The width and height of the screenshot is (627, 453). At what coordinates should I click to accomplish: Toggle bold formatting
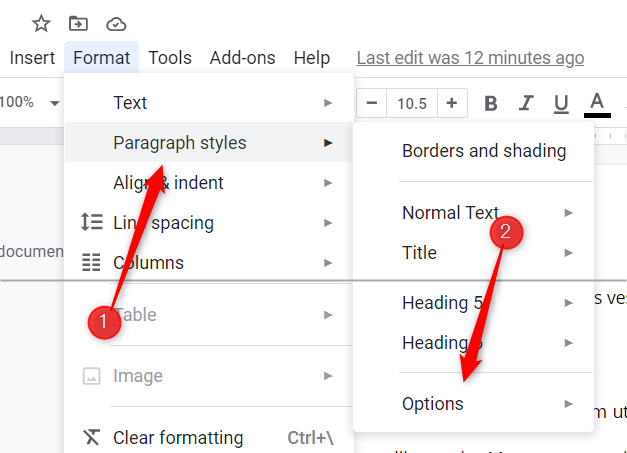tap(491, 103)
